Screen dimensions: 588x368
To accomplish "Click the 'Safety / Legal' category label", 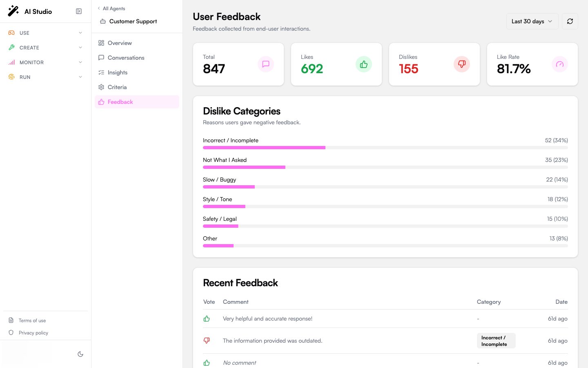I will [x=220, y=219].
